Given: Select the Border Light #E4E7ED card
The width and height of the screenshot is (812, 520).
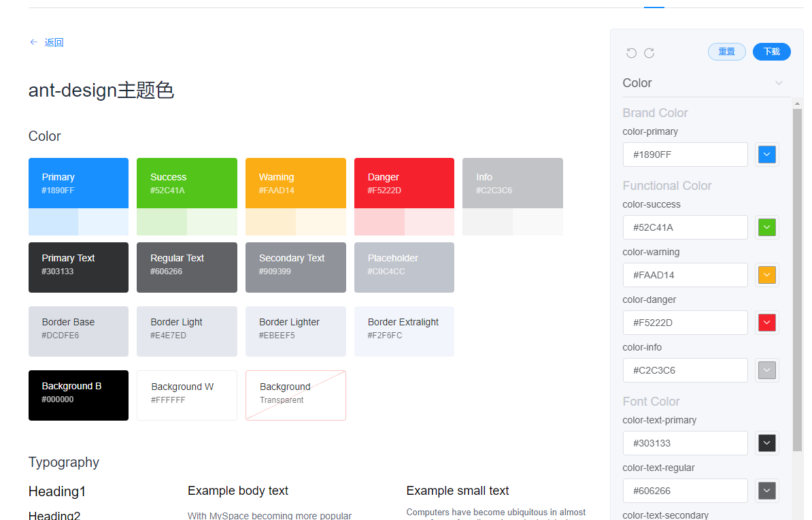Looking at the screenshot, I should coord(187,331).
